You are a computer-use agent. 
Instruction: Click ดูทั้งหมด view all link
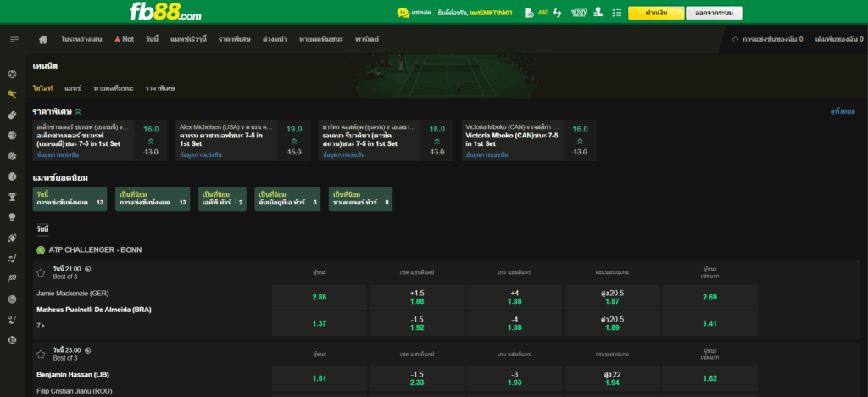843,111
